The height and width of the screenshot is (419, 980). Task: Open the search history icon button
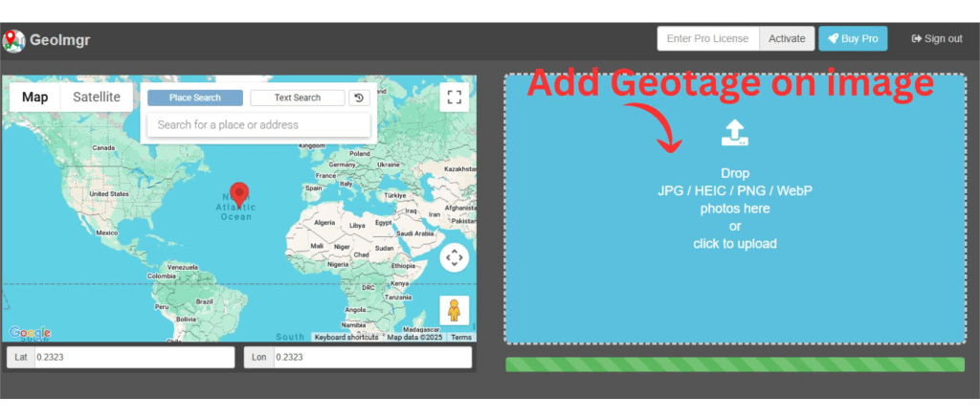360,98
